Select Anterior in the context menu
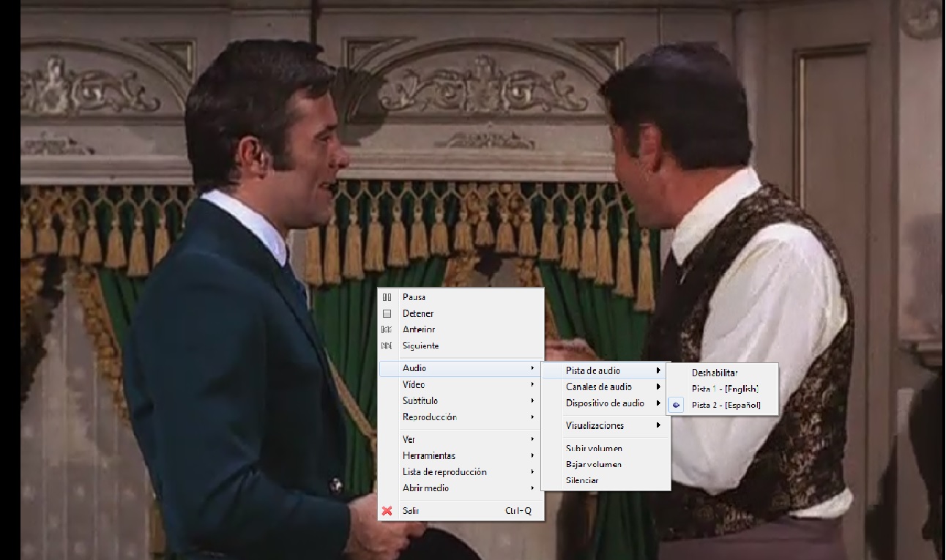The width and height of the screenshot is (946, 560). tap(461, 329)
